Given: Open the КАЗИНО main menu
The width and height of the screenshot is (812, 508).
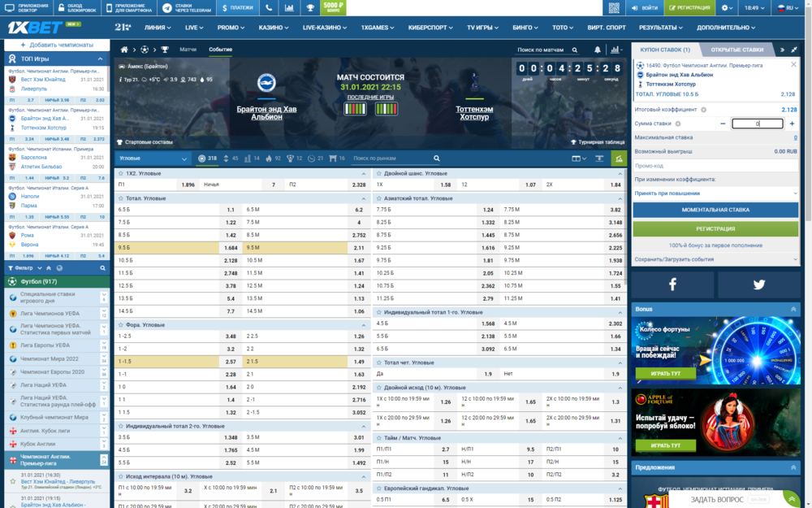Looking at the screenshot, I should (x=274, y=28).
